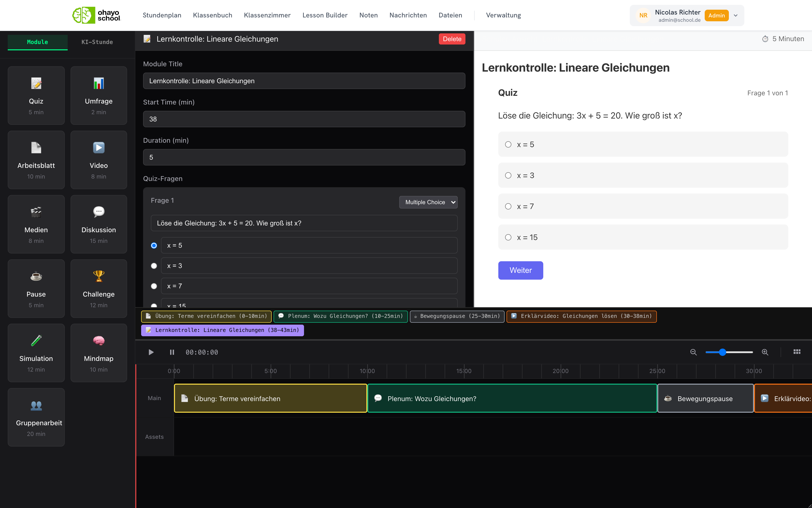Click the Admin badge

pyautogui.click(x=716, y=15)
